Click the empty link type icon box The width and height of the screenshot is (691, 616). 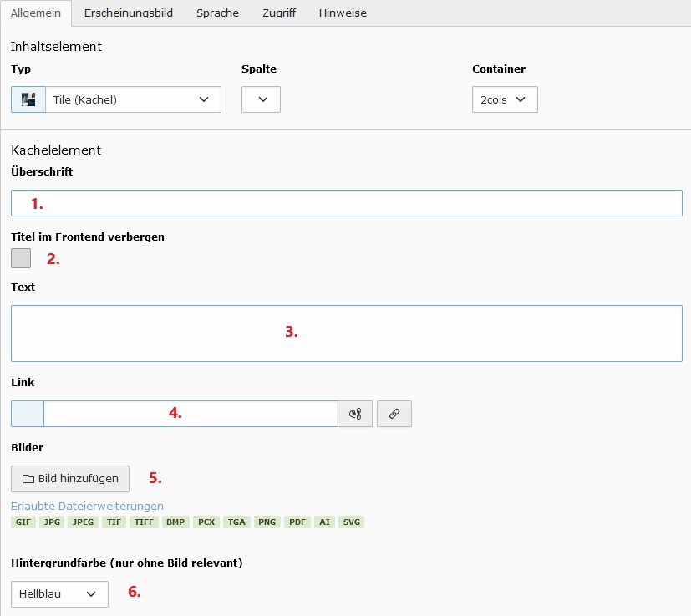[28, 414]
